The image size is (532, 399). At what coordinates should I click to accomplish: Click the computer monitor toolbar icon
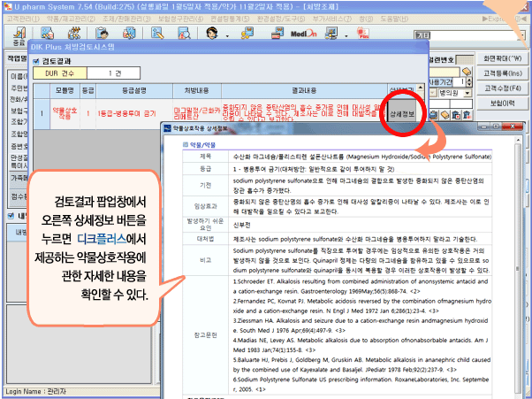(331, 34)
